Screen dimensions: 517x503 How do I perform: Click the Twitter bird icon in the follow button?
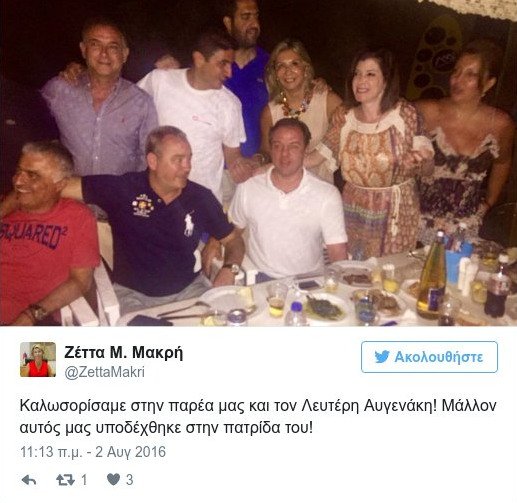(382, 357)
